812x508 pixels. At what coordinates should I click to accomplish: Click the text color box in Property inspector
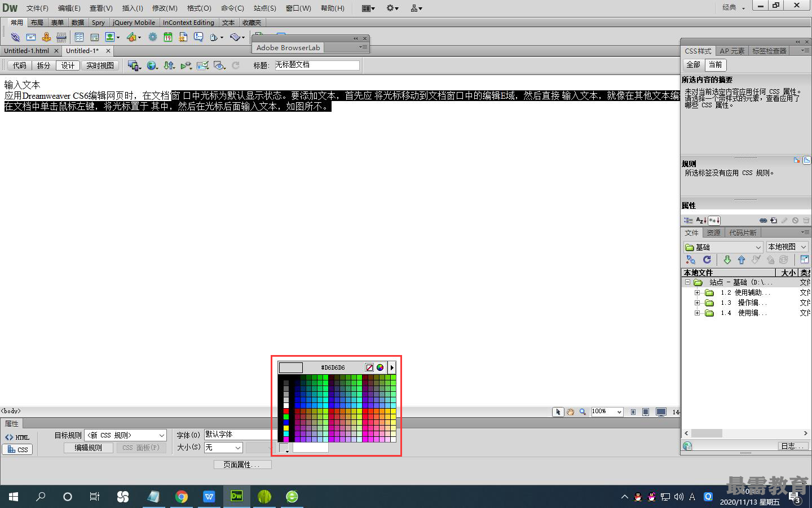284,448
